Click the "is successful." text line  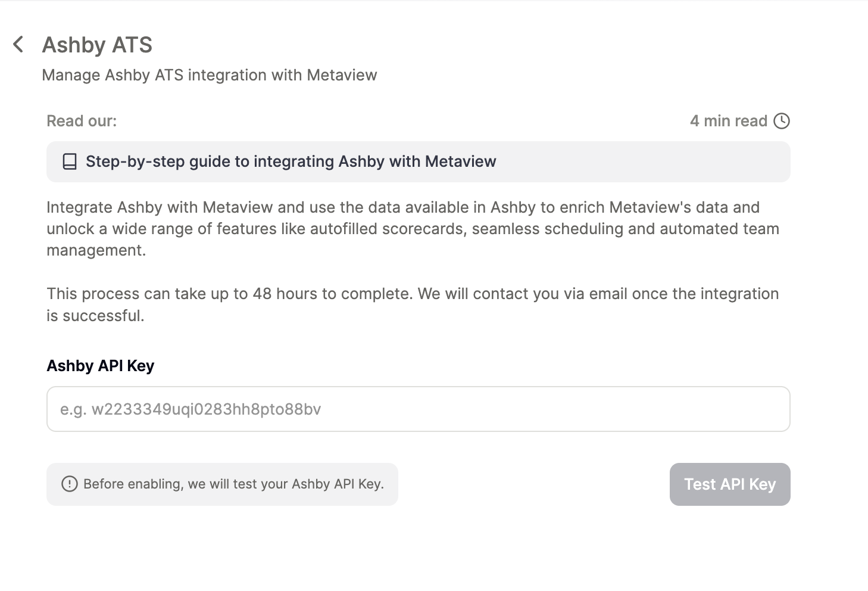coord(95,316)
